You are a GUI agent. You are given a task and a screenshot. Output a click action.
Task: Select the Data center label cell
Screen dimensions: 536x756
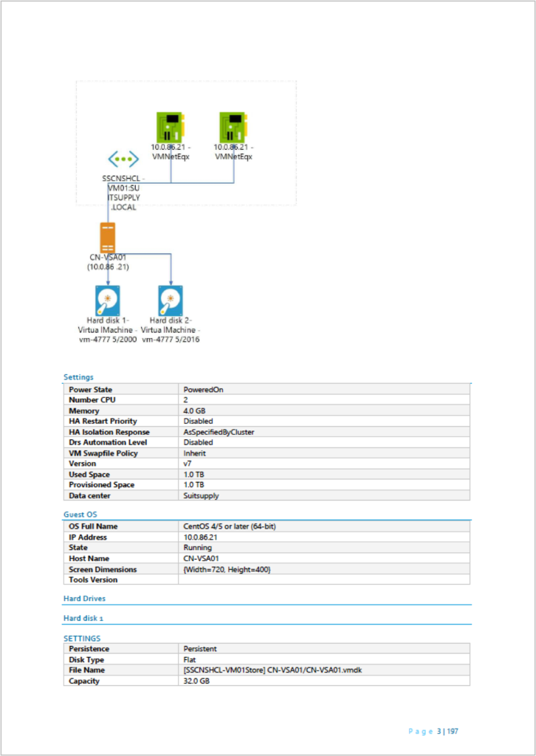[x=121, y=495]
